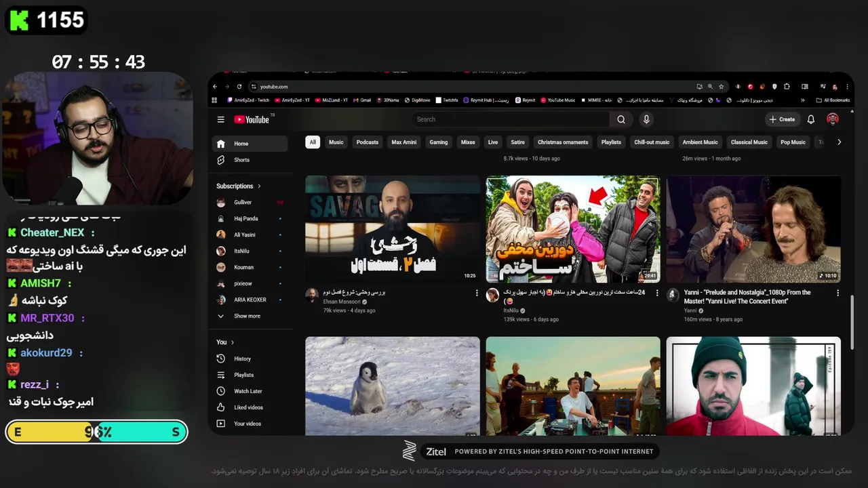Open Watch Later in the sidebar
This screenshot has height=488, width=868.
[x=250, y=391]
